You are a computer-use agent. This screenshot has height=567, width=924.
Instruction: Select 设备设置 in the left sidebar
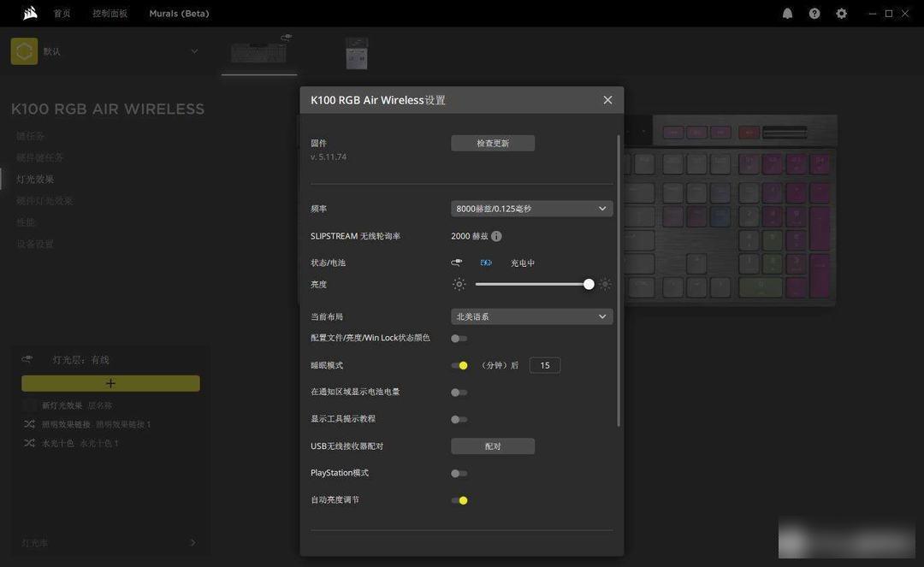35,244
